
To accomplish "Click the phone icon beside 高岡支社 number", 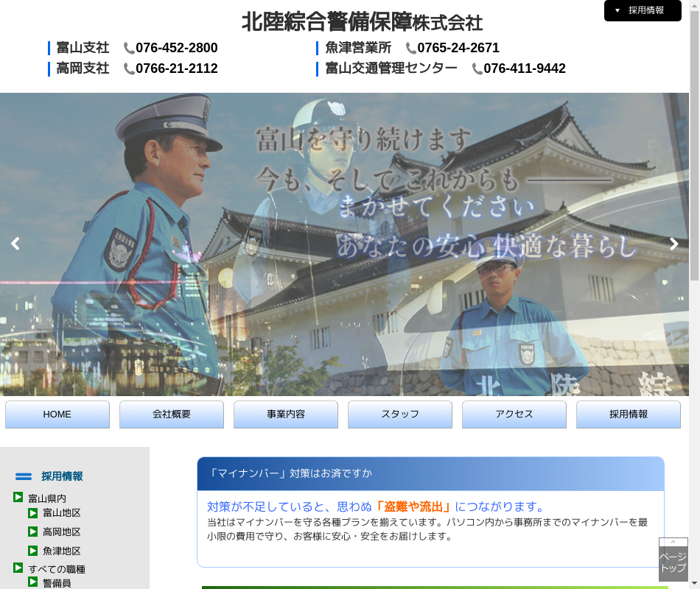I will pyautogui.click(x=129, y=69).
